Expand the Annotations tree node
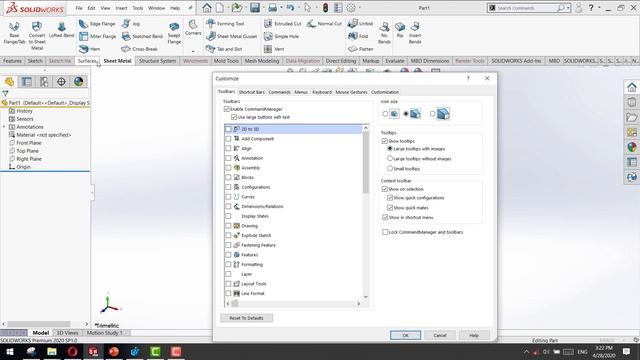The image size is (640, 360). coord(4,127)
